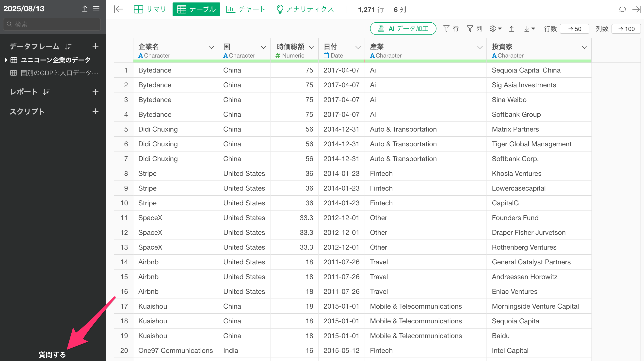The height and width of the screenshot is (361, 644).
Task: Select the Matrix Partners cell
Action: coord(539,129)
